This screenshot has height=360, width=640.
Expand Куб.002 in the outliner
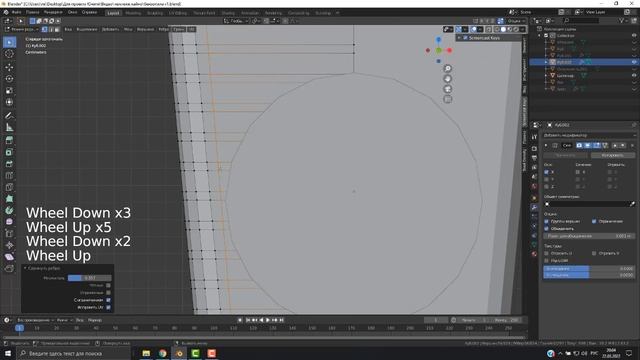546,62
